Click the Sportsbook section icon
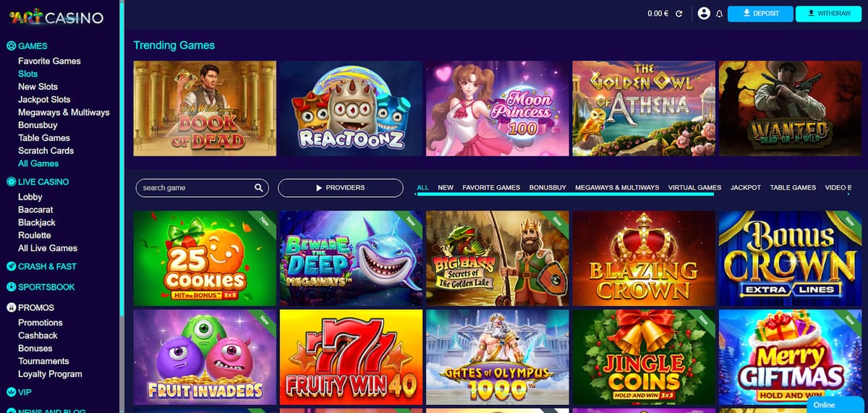The image size is (868, 413). [x=11, y=287]
